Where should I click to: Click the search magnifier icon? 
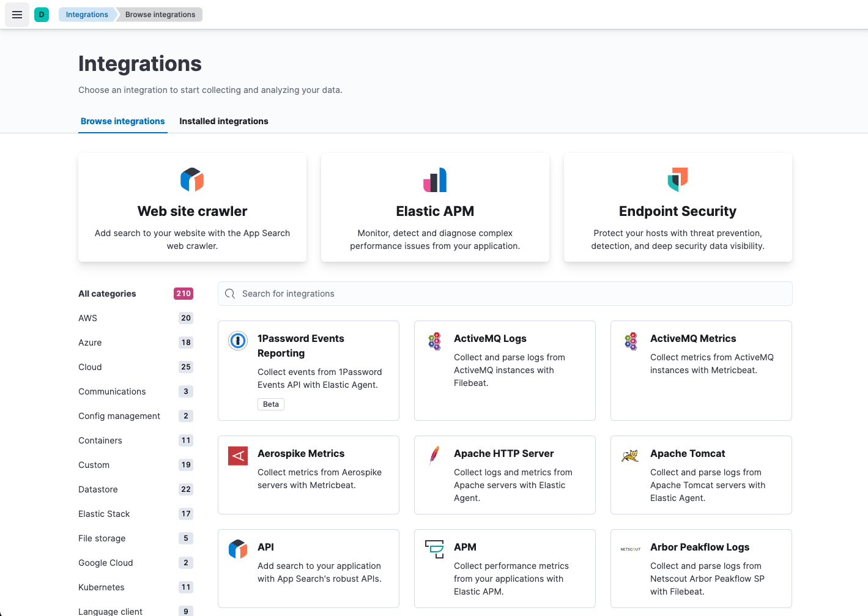229,294
